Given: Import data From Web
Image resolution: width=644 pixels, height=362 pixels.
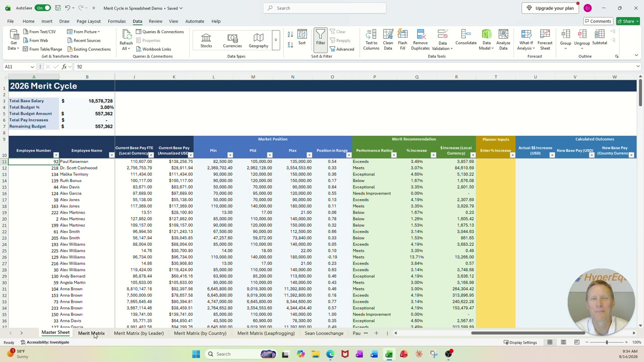Looking at the screenshot, I should coord(35,40).
